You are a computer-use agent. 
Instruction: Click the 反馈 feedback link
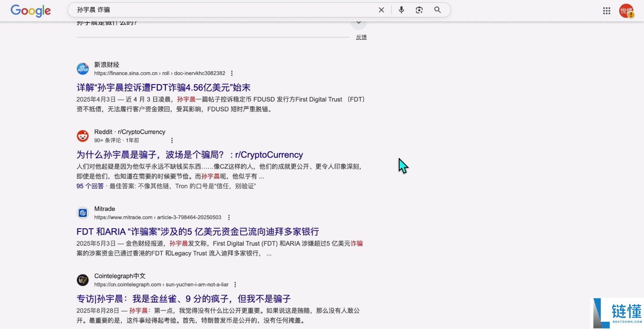pos(361,37)
